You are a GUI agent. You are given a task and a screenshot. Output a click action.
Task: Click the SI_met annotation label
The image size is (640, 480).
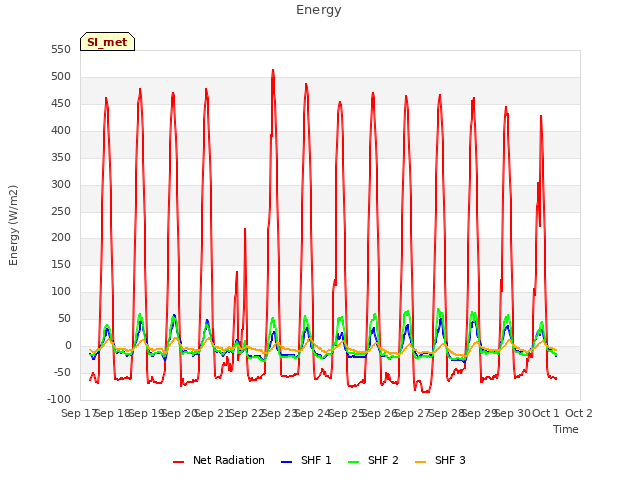(x=107, y=42)
